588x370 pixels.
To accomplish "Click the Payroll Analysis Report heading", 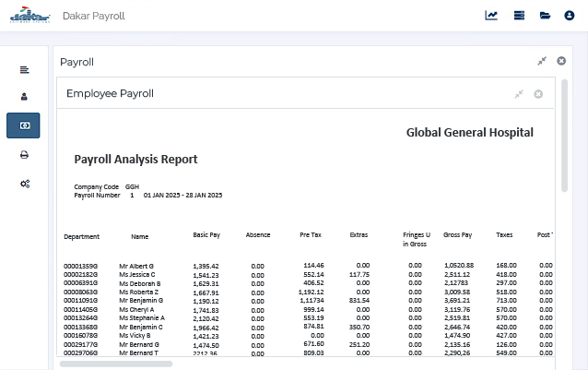I will tap(135, 159).
